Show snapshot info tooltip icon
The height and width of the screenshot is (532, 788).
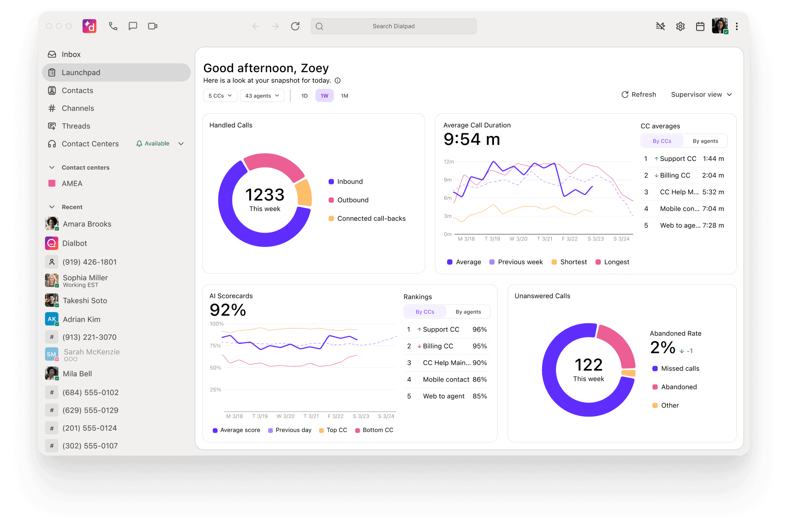coord(338,80)
